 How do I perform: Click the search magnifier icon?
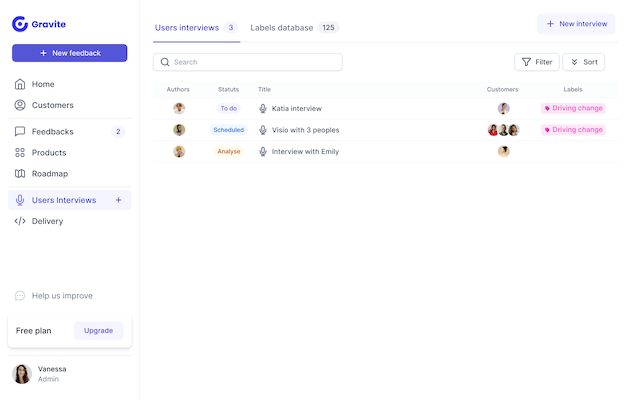coord(165,62)
